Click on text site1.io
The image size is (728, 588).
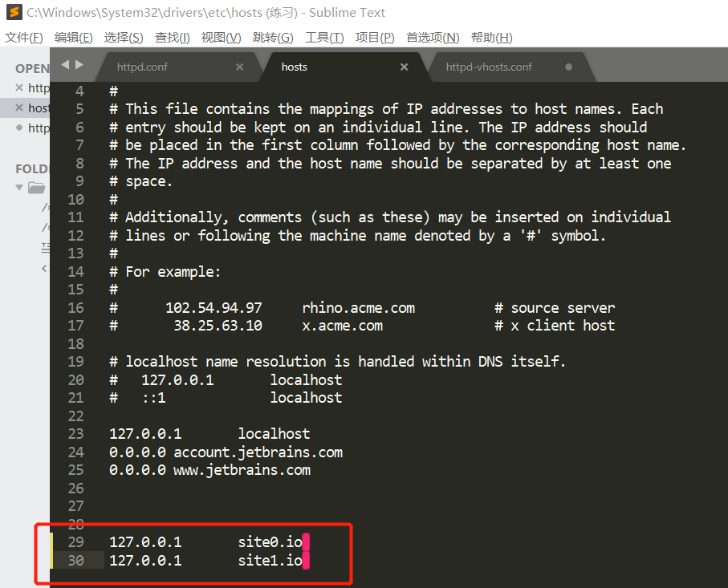tap(270, 560)
